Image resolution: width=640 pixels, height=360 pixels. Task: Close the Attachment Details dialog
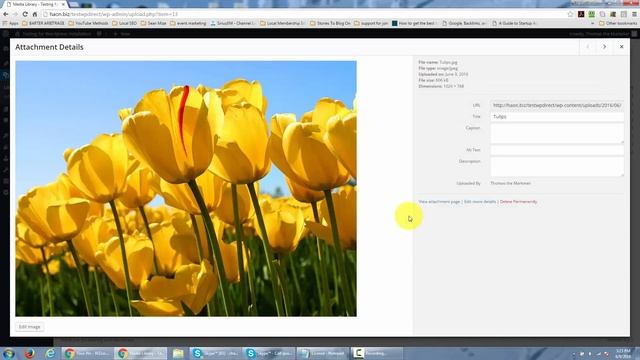click(x=621, y=47)
